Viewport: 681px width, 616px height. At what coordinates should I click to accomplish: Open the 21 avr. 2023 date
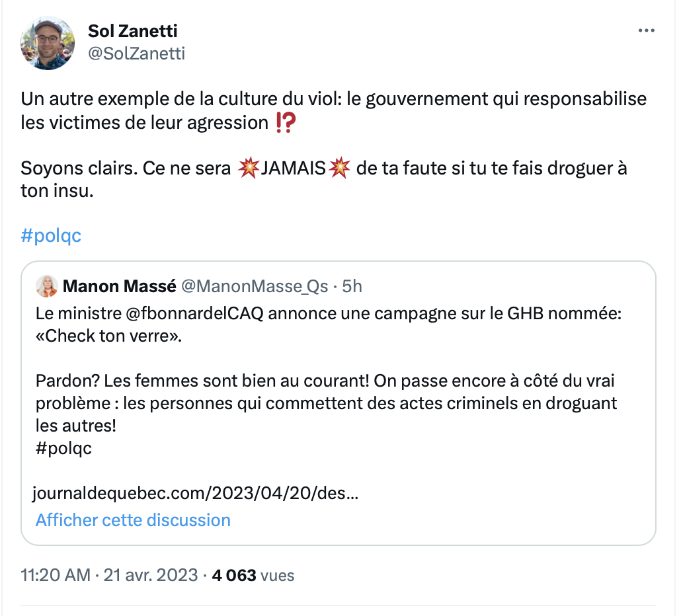[151, 575]
